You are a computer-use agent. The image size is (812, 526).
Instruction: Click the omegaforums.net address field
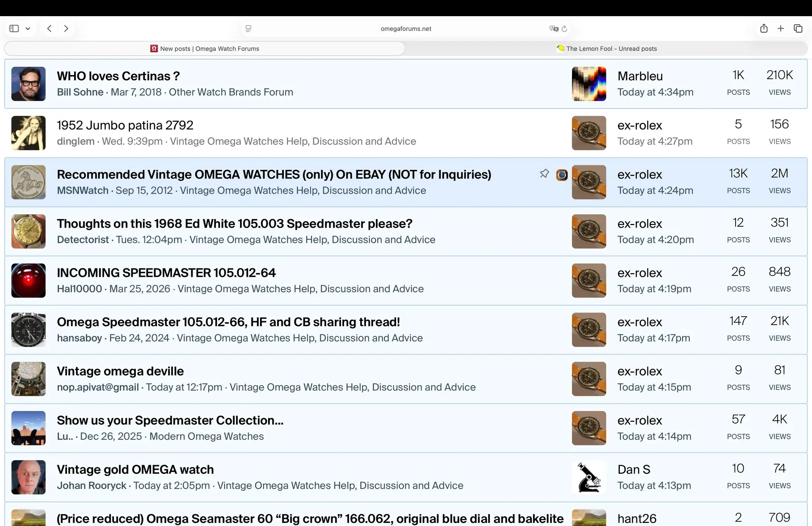click(x=405, y=28)
